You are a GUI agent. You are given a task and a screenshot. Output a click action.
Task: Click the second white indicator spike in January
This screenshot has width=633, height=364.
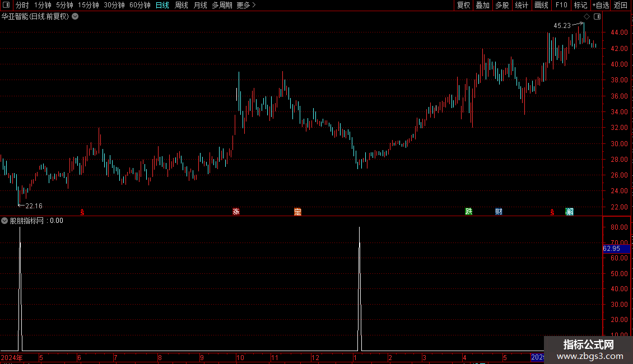(x=359, y=288)
